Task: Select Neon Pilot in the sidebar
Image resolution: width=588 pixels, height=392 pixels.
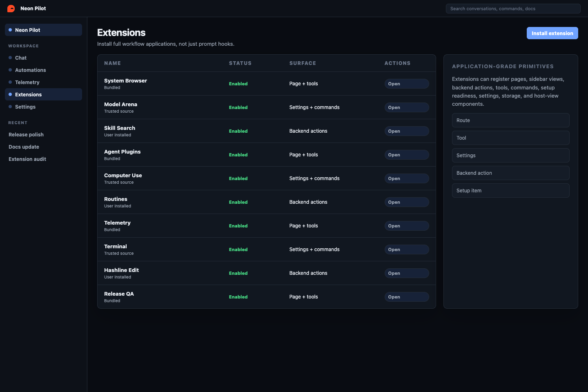Action: coord(43,30)
